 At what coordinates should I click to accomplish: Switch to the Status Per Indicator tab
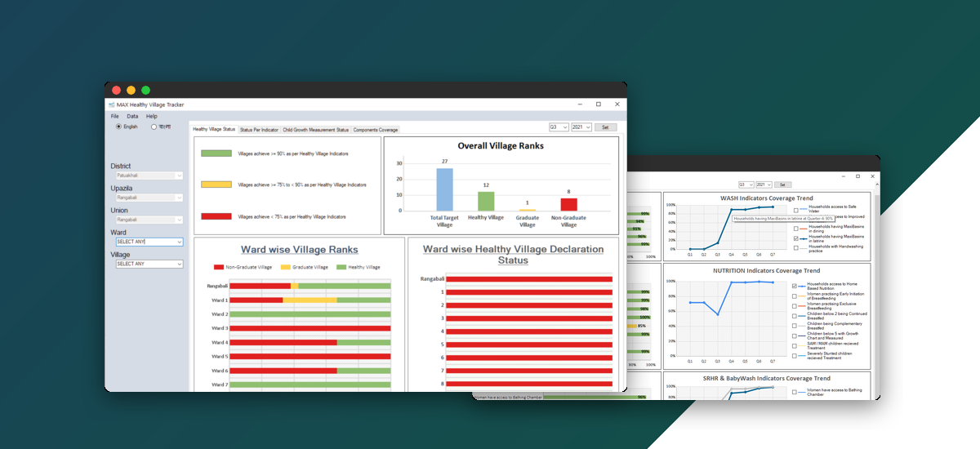[x=259, y=130]
